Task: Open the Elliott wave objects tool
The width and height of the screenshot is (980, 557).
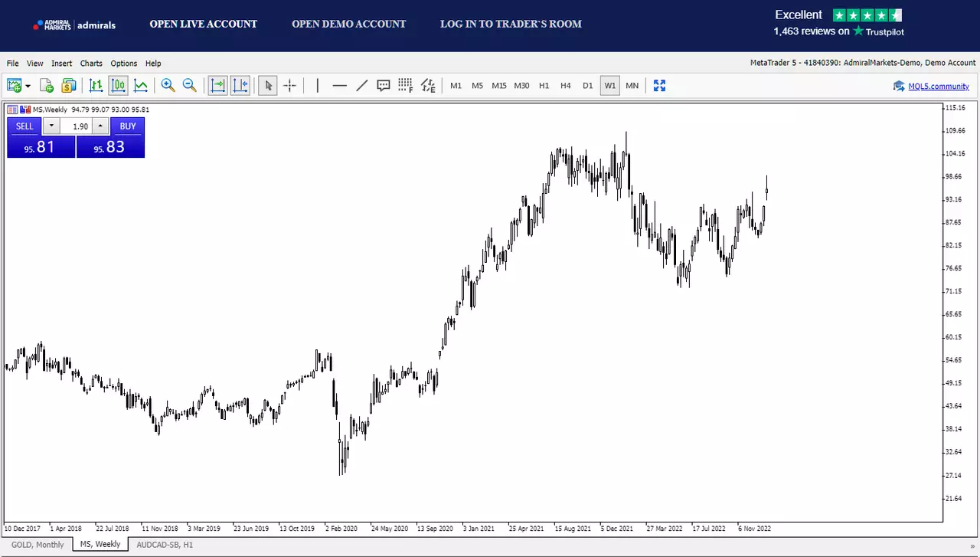Action: pyautogui.click(x=428, y=86)
